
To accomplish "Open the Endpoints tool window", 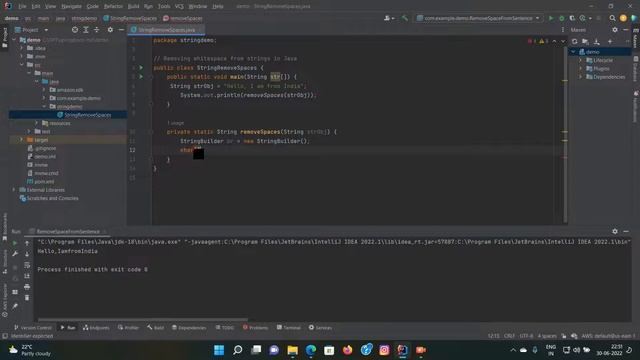I will pyautogui.click(x=96, y=327).
